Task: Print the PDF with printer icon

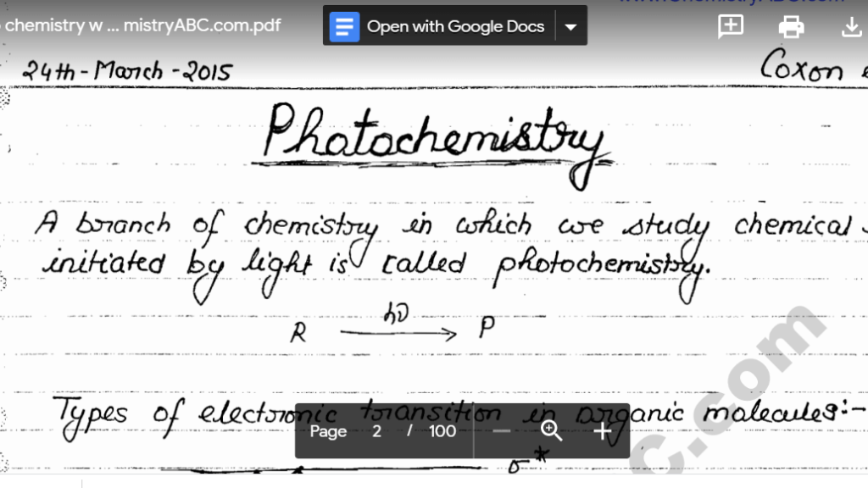Action: click(x=791, y=26)
